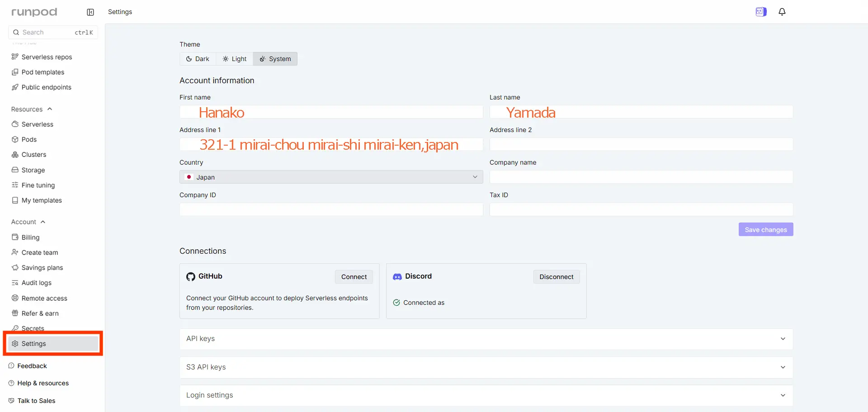Open the Country dropdown showing Japan

[x=331, y=177]
